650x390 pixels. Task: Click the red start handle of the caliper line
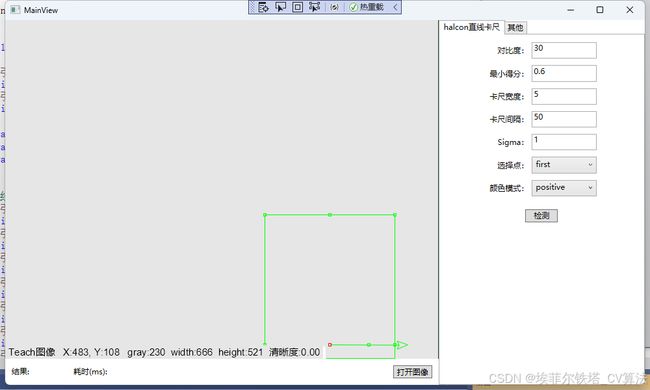pos(330,345)
